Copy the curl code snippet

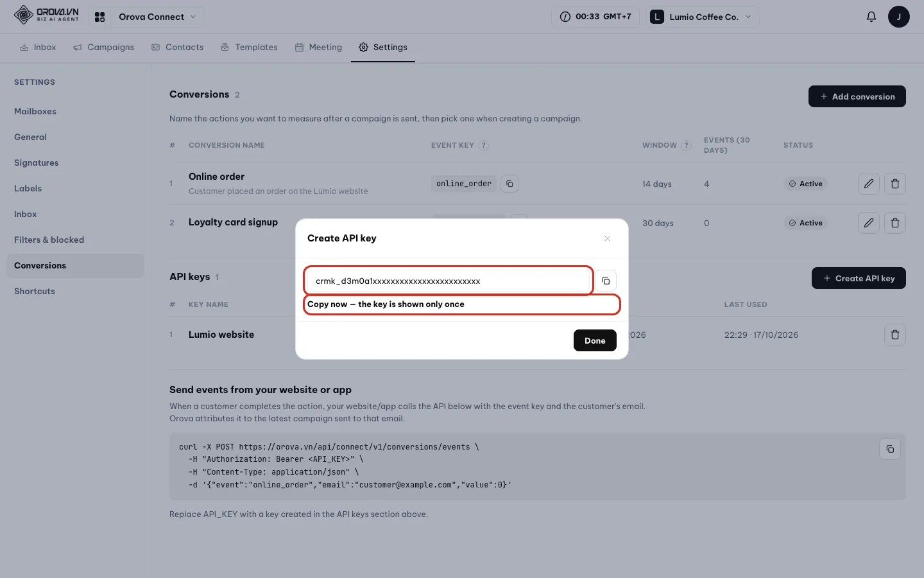890,449
